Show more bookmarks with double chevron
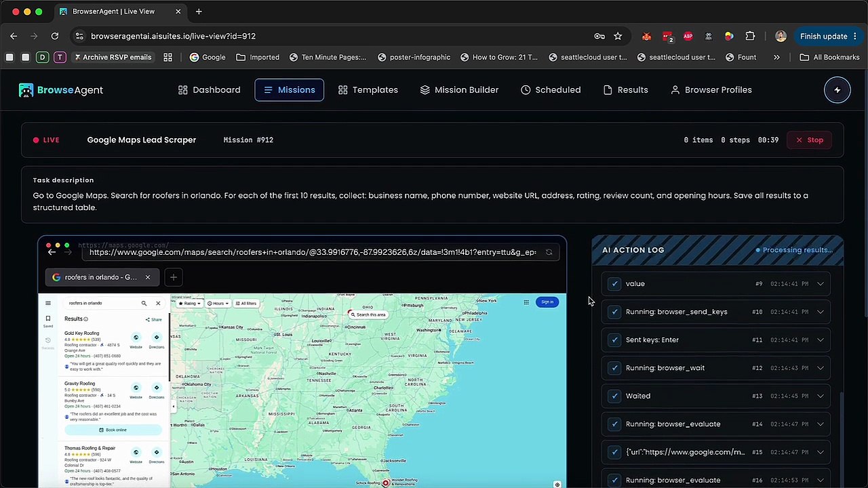The image size is (868, 488). tap(776, 57)
